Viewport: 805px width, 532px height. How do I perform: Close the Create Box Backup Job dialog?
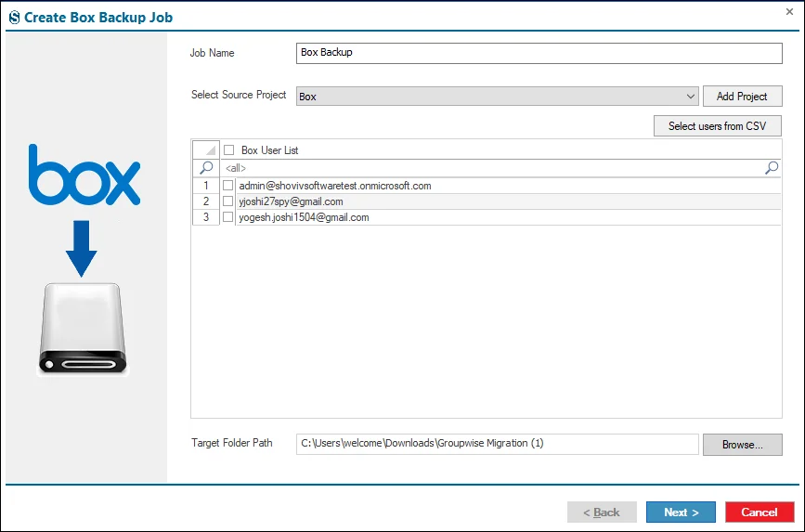pos(789,11)
